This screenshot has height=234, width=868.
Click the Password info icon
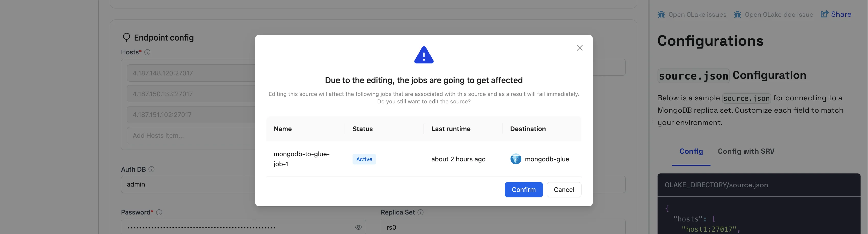pos(159,212)
